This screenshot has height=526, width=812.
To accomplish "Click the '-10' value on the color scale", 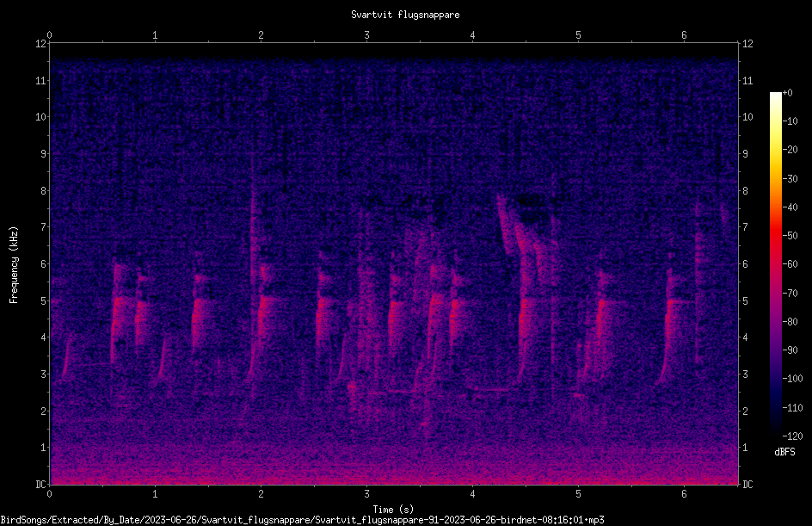I will 790,121.
